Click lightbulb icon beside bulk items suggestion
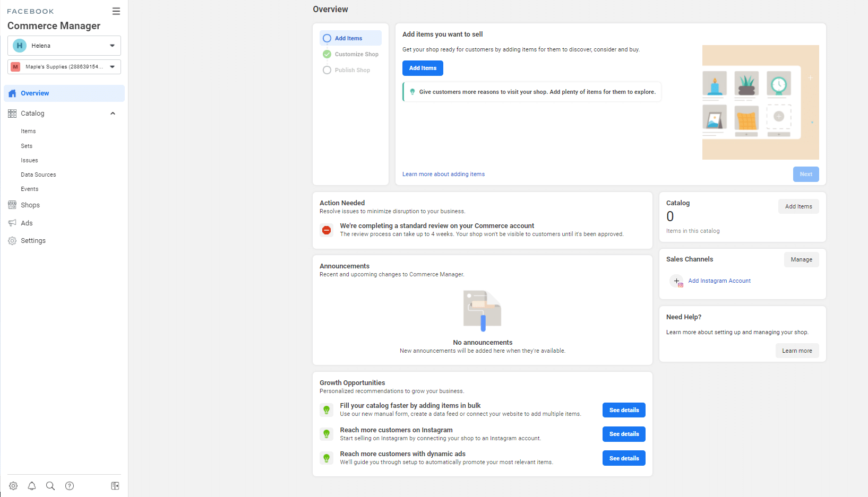The image size is (868, 497). [x=326, y=410]
